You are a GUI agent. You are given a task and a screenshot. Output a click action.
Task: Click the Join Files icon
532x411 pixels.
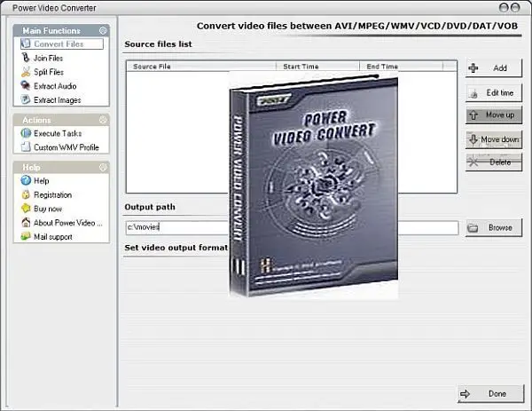pyautogui.click(x=26, y=58)
